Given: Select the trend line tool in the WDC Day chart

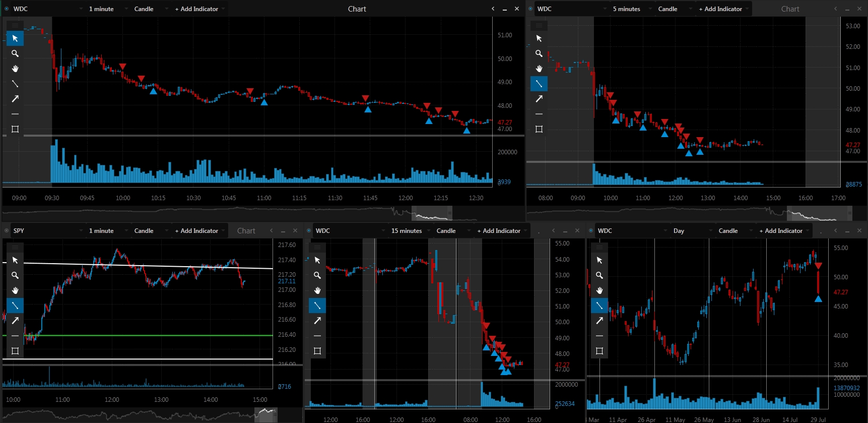Looking at the screenshot, I should 599,306.
